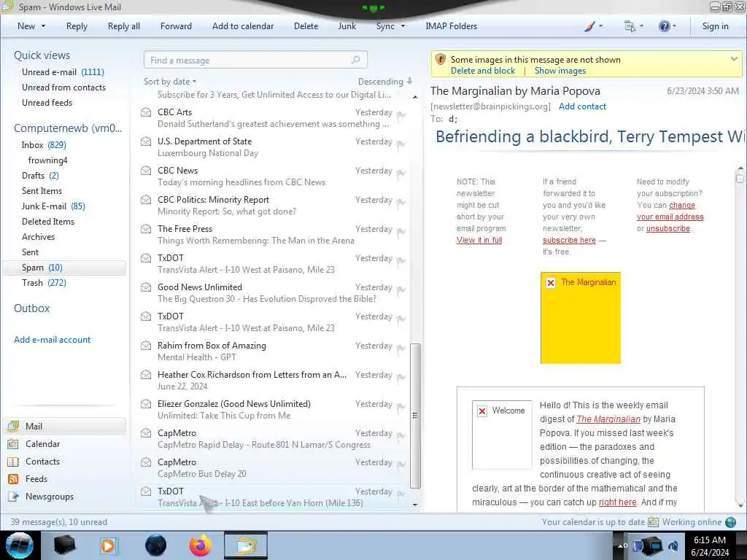This screenshot has height=560, width=747.
Task: Flag The Free Press message
Action: click(x=401, y=232)
